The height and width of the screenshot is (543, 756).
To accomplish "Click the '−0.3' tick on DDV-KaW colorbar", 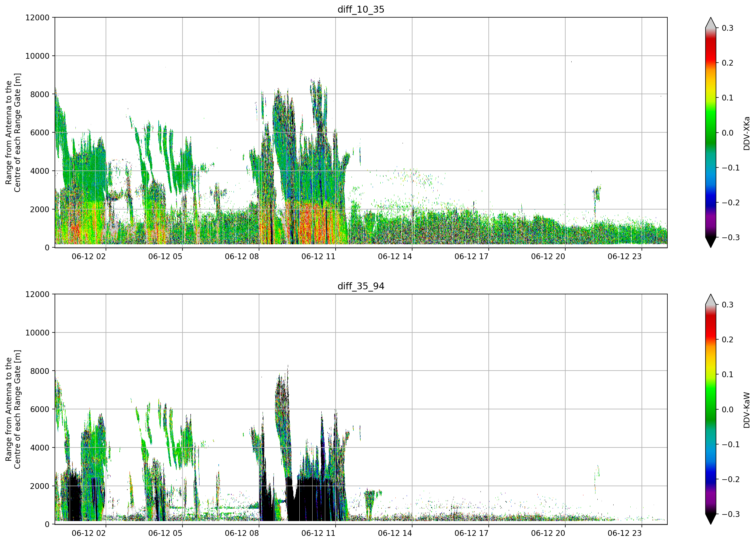I will (731, 514).
